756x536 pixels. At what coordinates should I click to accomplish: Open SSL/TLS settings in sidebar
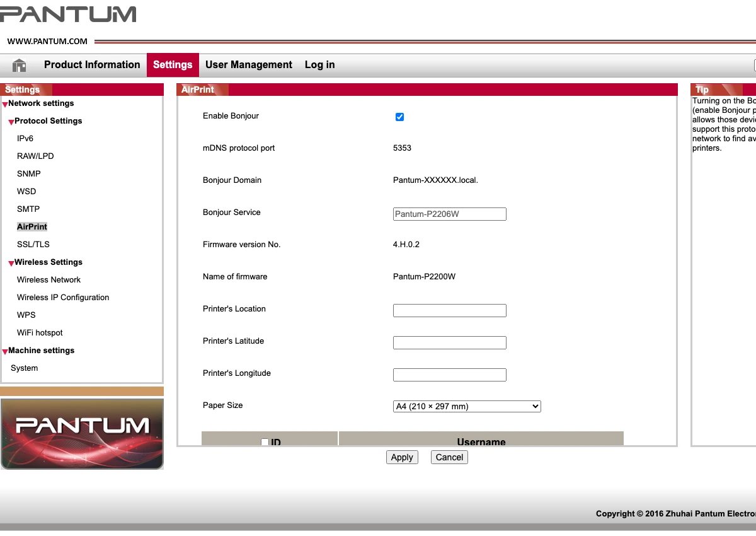click(33, 244)
